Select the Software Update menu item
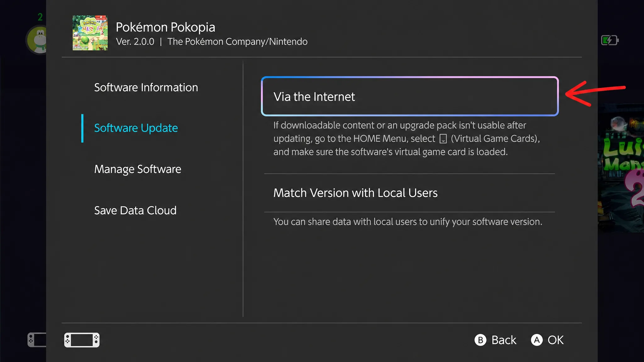644x362 pixels. [x=136, y=128]
